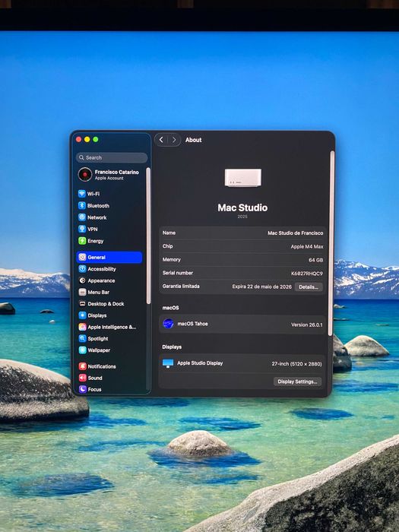Open Notifications settings
The height and width of the screenshot is (532, 399).
click(x=97, y=366)
